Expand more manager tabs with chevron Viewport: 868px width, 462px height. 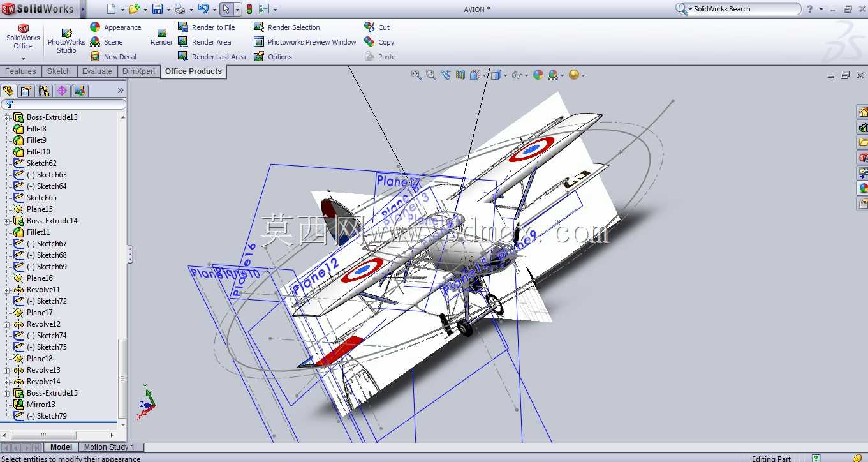coord(121,91)
